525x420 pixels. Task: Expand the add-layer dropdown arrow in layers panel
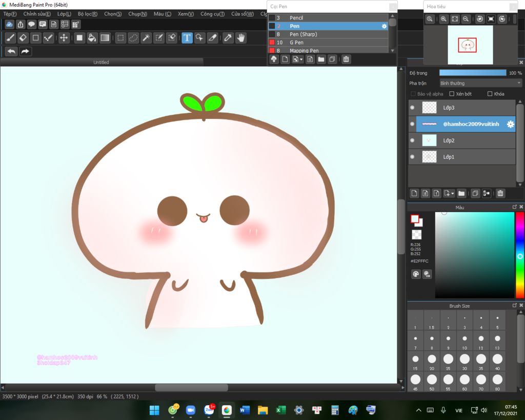(453, 193)
